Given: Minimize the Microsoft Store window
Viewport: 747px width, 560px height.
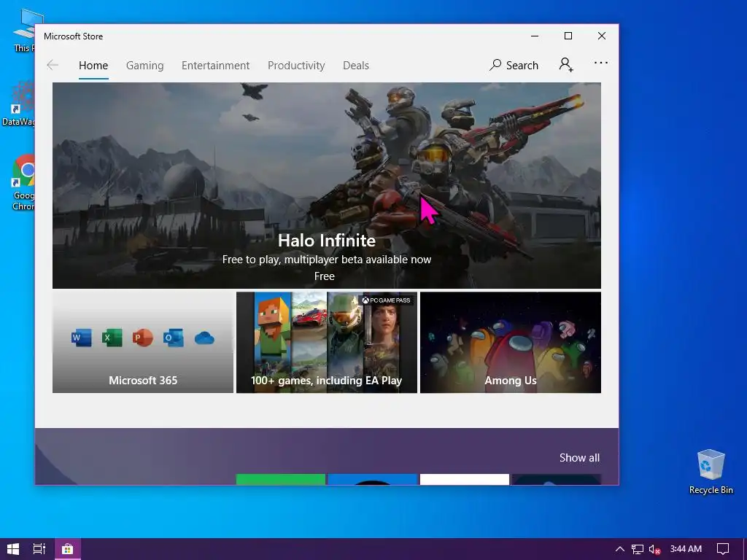Looking at the screenshot, I should tap(535, 36).
